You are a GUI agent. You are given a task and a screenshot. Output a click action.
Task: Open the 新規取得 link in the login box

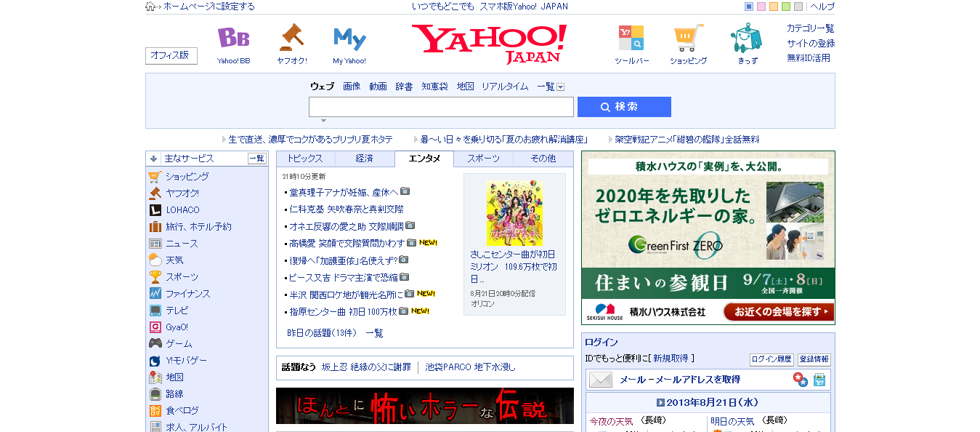(671, 359)
